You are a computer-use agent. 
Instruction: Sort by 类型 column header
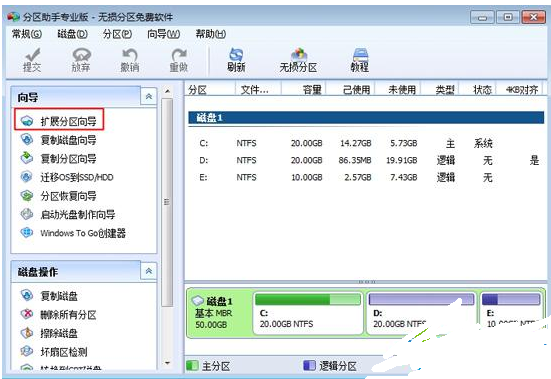pyautogui.click(x=440, y=90)
